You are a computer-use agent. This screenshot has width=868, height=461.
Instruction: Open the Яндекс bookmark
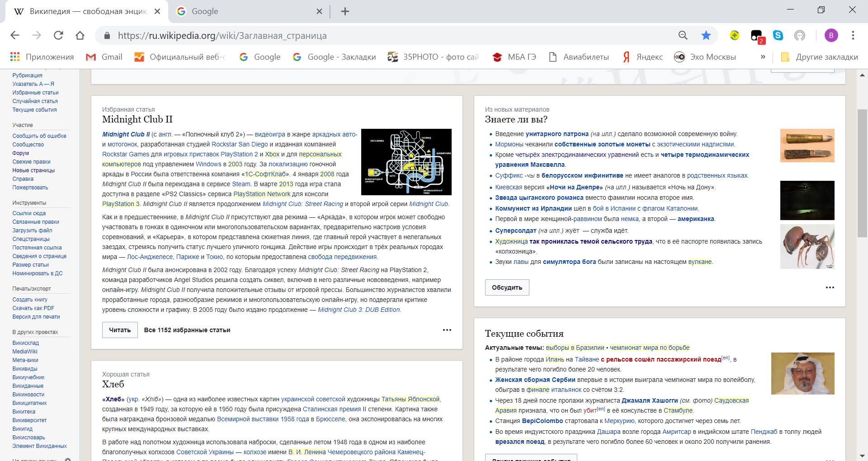click(x=642, y=57)
